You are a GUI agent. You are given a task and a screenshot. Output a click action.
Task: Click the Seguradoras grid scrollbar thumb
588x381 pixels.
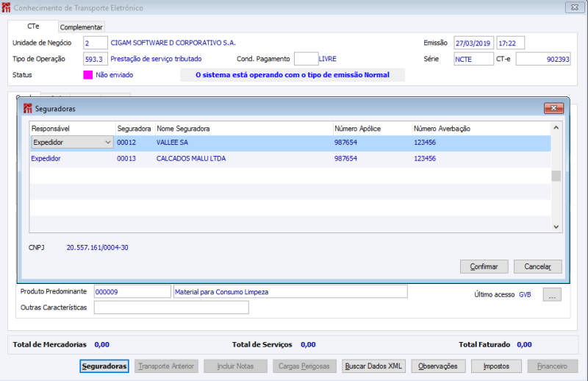click(x=556, y=176)
